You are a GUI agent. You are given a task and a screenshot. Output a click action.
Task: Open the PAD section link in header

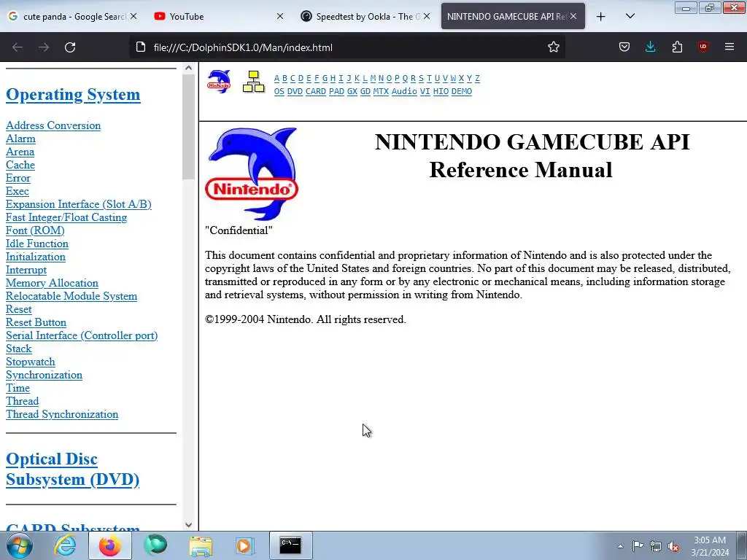point(336,91)
